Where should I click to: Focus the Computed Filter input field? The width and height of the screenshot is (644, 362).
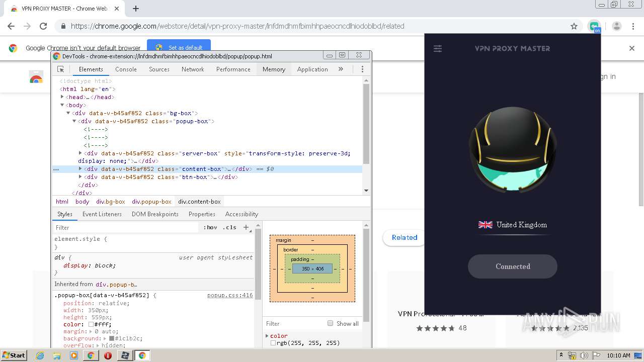(294, 323)
